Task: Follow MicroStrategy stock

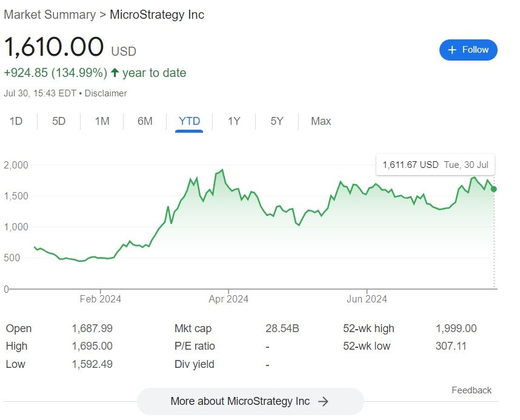Action: (468, 50)
